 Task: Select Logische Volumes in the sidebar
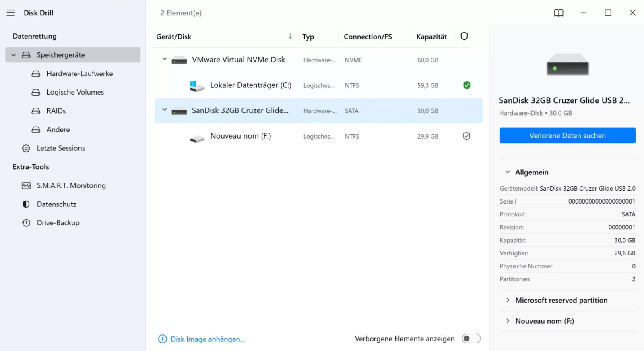click(x=75, y=92)
